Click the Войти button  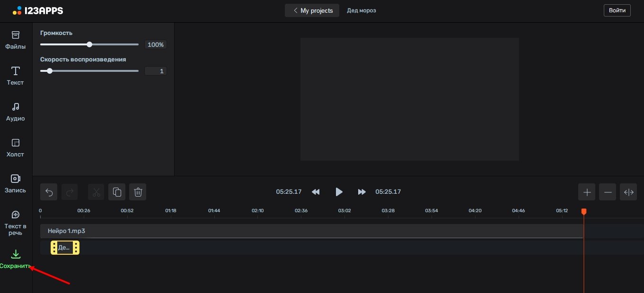pos(617,10)
